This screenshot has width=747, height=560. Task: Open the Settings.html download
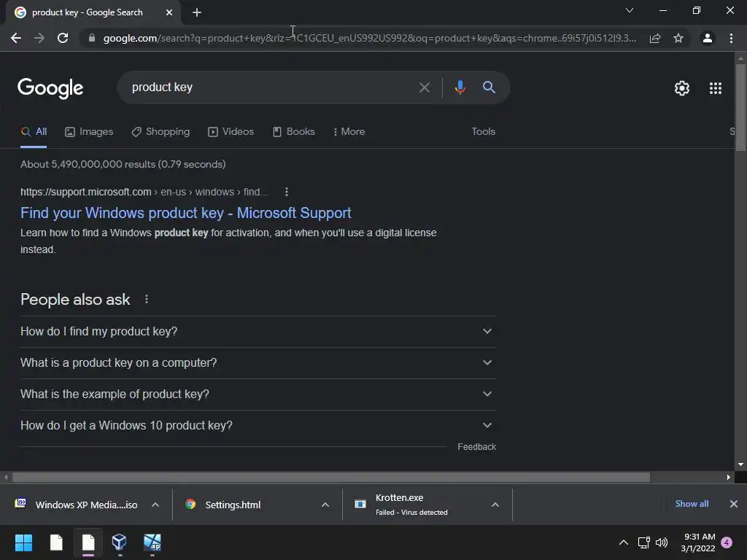[224, 505]
